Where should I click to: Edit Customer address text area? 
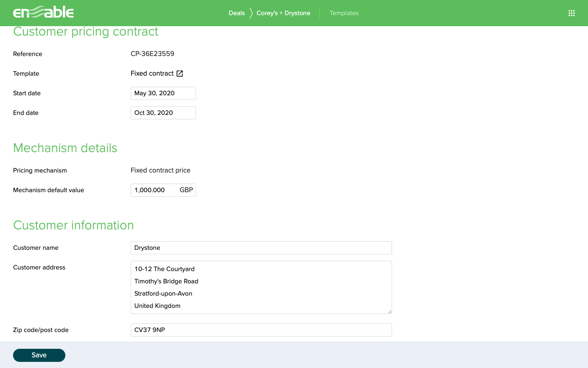[x=261, y=287]
